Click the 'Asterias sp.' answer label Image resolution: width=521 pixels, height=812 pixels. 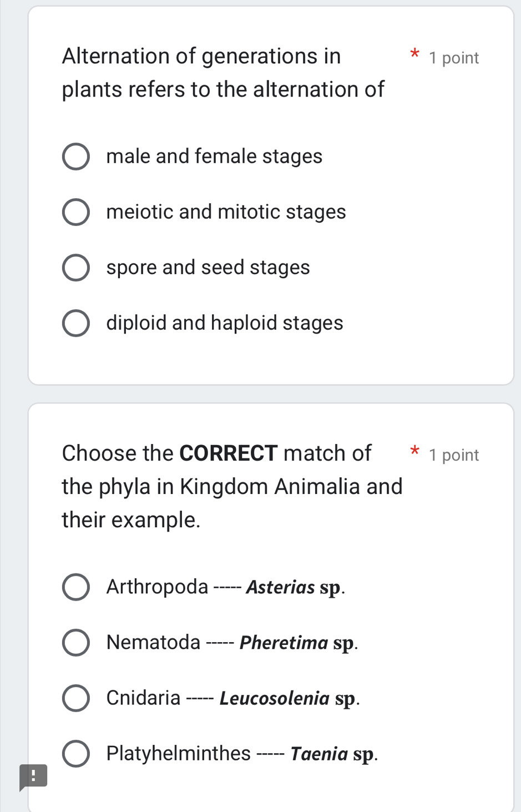click(x=296, y=587)
